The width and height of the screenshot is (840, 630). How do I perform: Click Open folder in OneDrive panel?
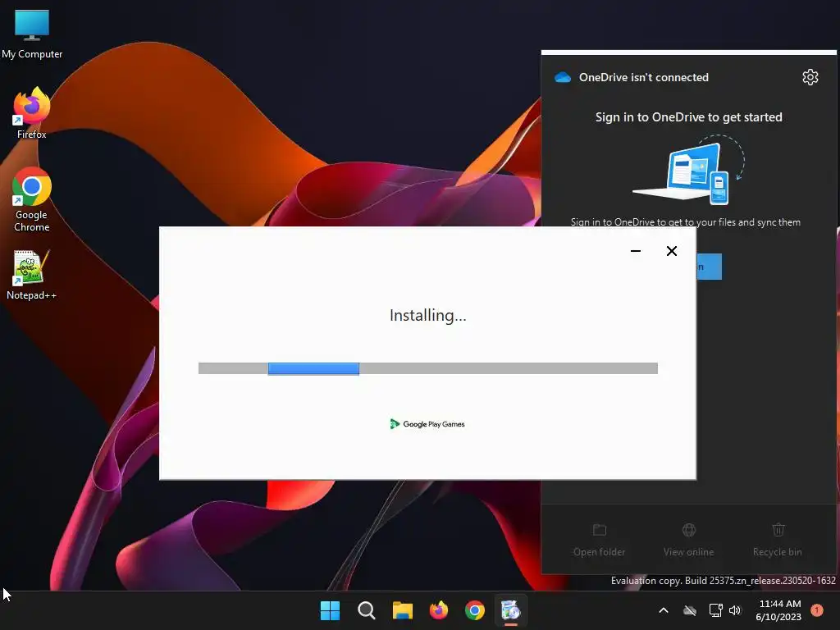599,541
